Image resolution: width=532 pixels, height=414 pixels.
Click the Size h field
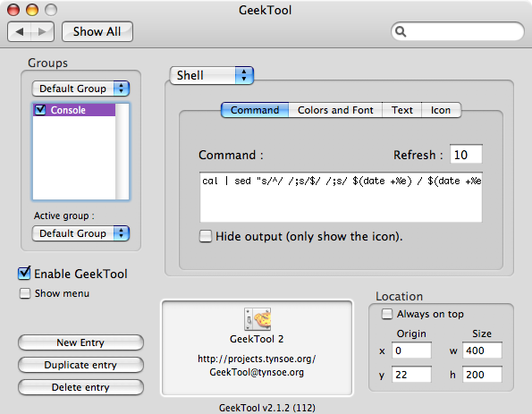(x=482, y=375)
